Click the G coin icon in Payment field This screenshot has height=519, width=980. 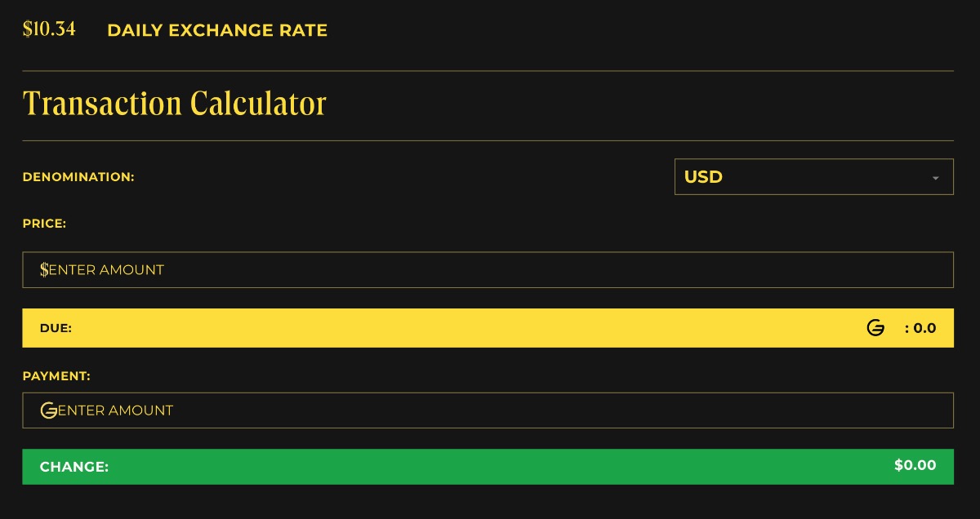click(49, 410)
